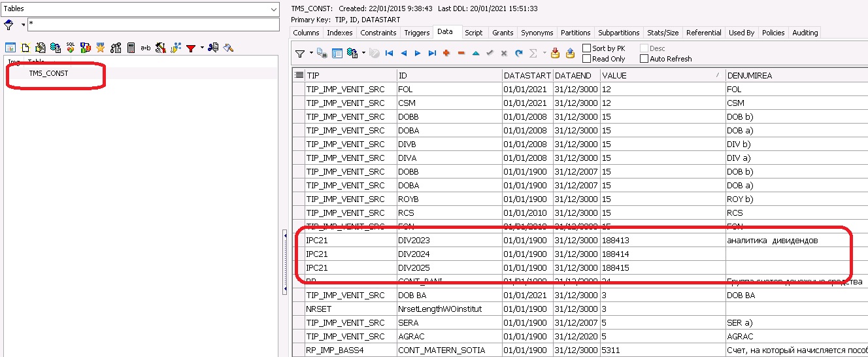Switch to the Grants tab
This screenshot has height=357, width=868.
(503, 33)
